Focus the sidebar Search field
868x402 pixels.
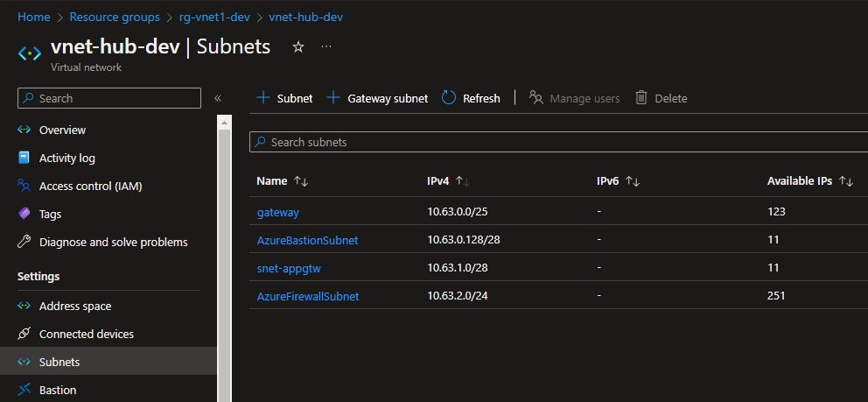109,98
